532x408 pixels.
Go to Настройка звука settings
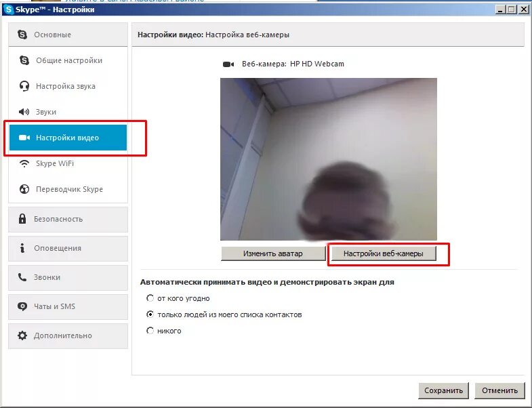pos(68,86)
